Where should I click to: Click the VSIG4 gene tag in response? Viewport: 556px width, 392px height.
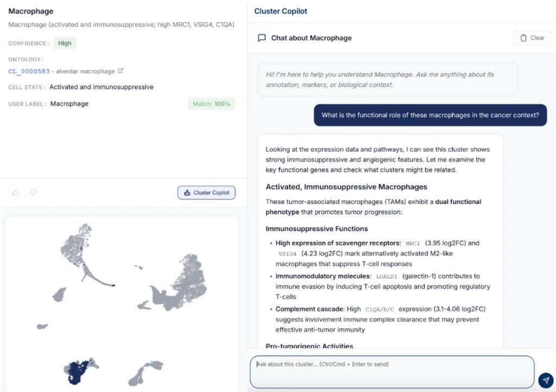[x=287, y=254]
